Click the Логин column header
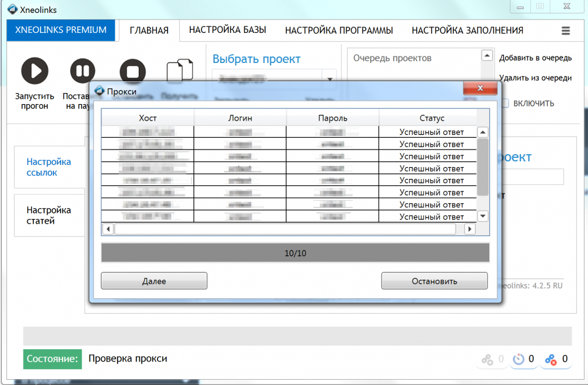588x385 pixels. [x=240, y=118]
